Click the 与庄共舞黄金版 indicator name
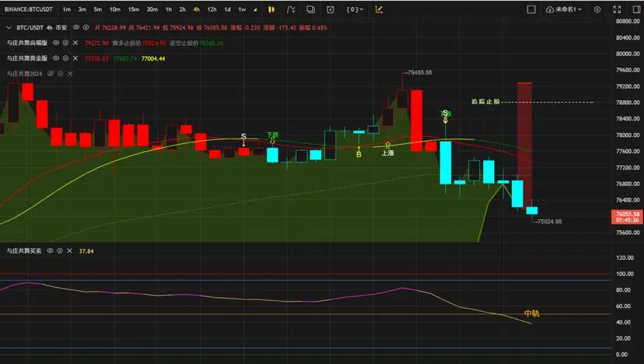The image size is (644, 364). pos(27,58)
